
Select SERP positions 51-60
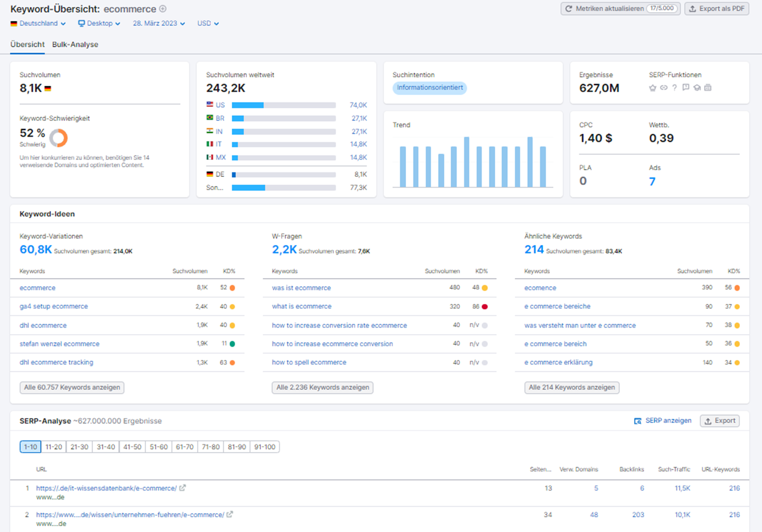[x=158, y=447]
